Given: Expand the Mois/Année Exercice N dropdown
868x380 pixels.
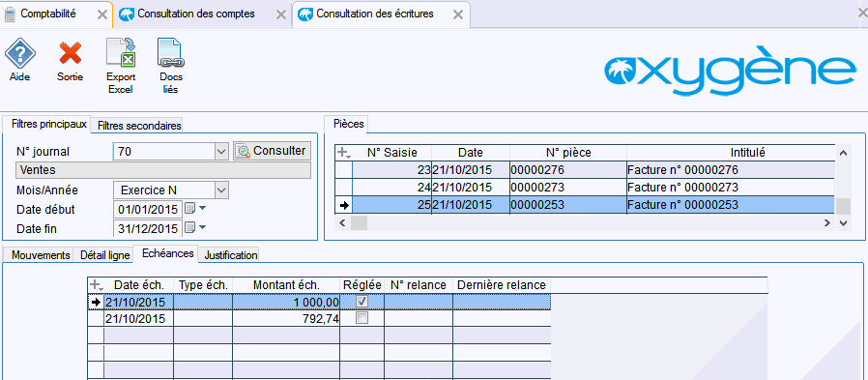Looking at the screenshot, I should [x=221, y=190].
